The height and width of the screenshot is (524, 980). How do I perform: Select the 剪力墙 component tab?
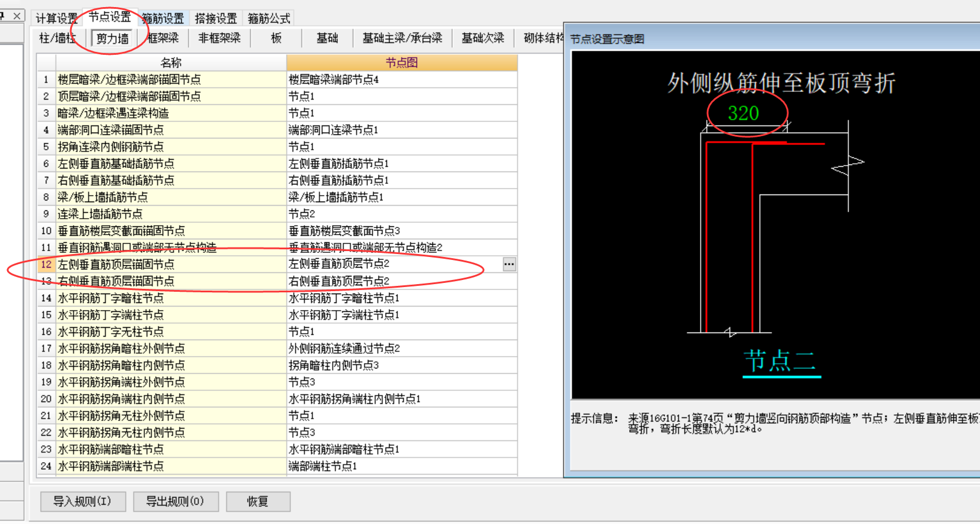coord(112,39)
